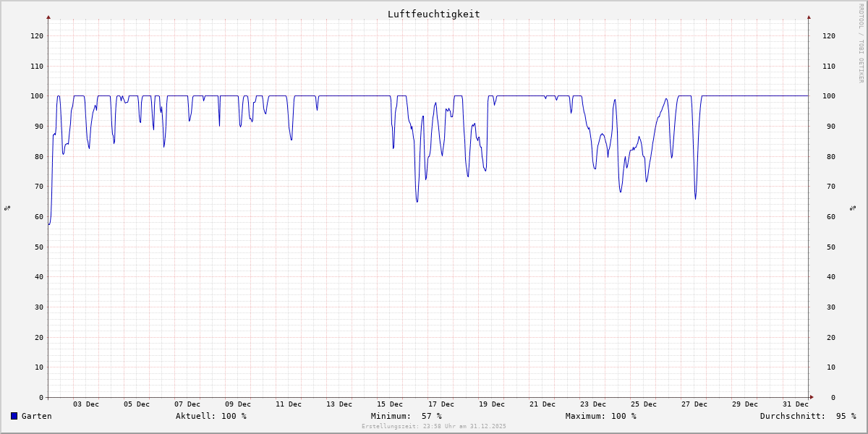Click the 07 Dec date label
Screen dimensions: 868x434
187,404
